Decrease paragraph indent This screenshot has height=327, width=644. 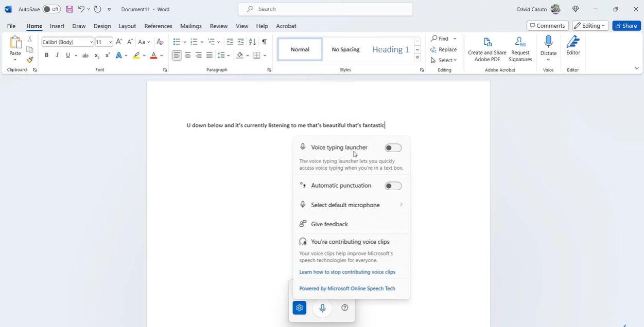coord(230,42)
